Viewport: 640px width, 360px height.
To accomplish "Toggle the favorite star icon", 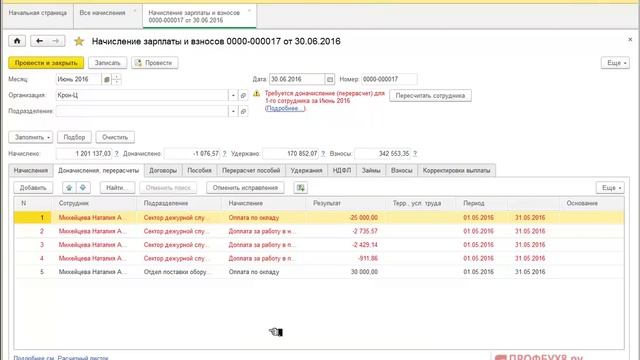I will [x=79, y=41].
